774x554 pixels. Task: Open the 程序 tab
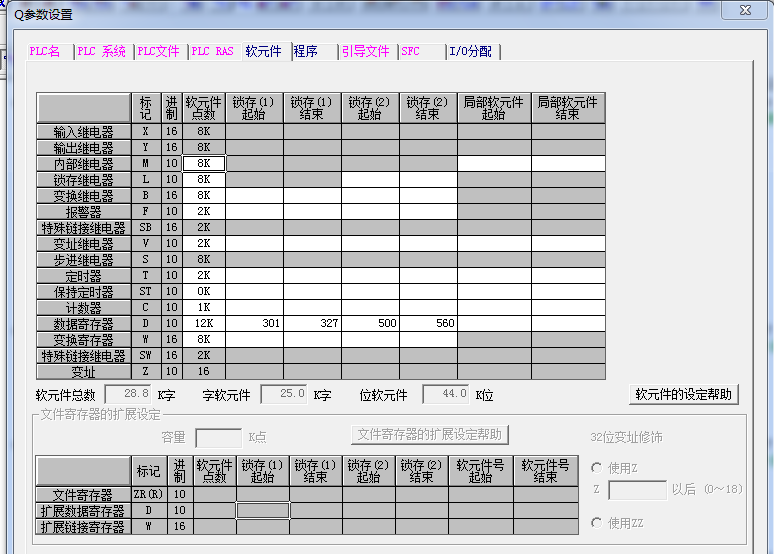click(306, 51)
